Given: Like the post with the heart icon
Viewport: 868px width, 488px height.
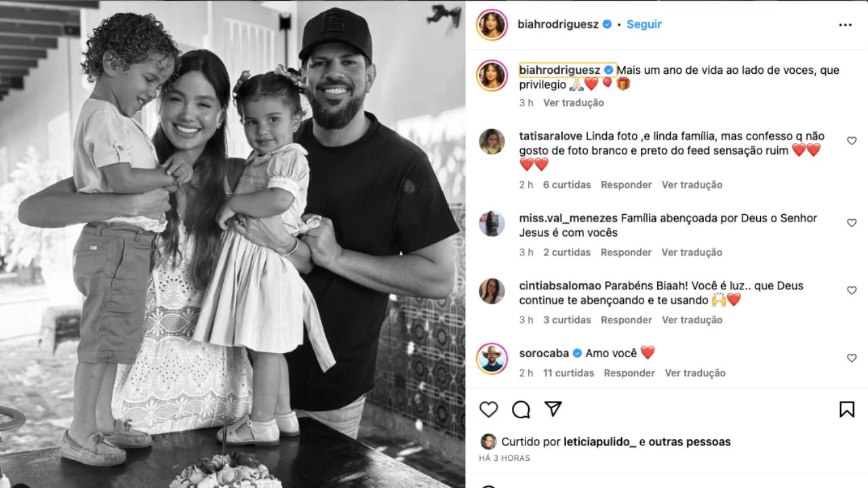Looking at the screenshot, I should [488, 409].
